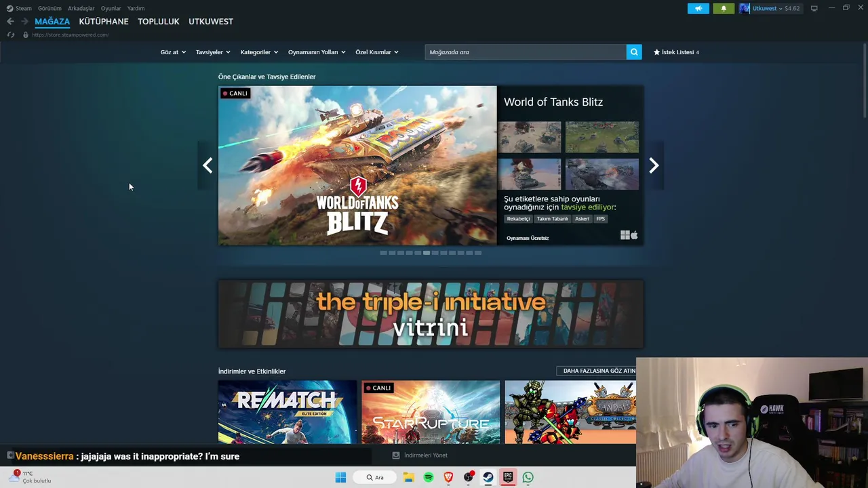Reload the store page
The width and height of the screenshot is (868, 488).
(10, 35)
